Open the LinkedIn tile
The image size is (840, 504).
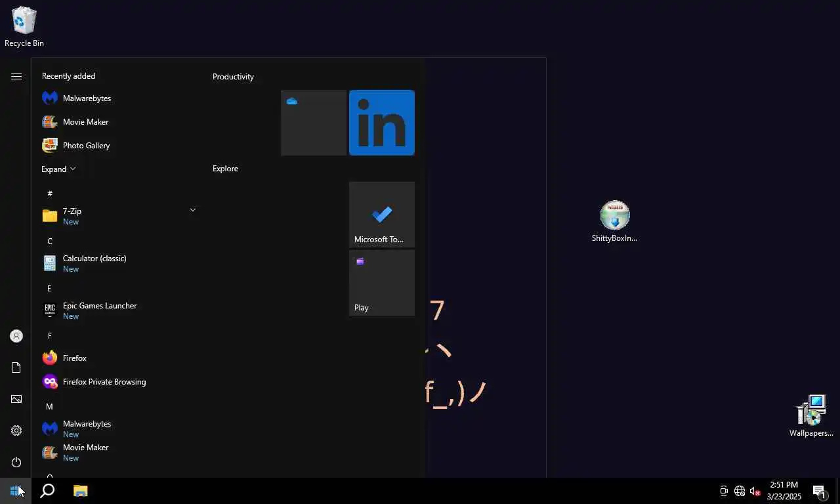coord(382,123)
